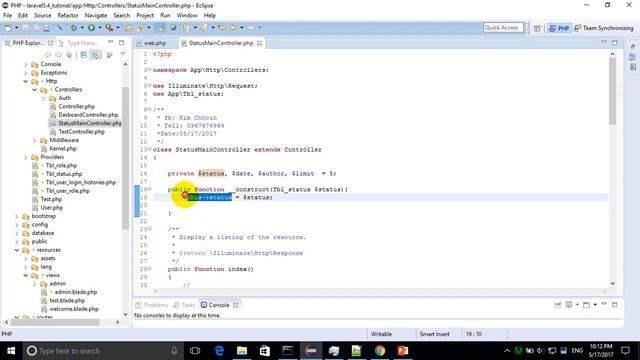
Task: Click the External Tools run icon
Action: click(109, 28)
